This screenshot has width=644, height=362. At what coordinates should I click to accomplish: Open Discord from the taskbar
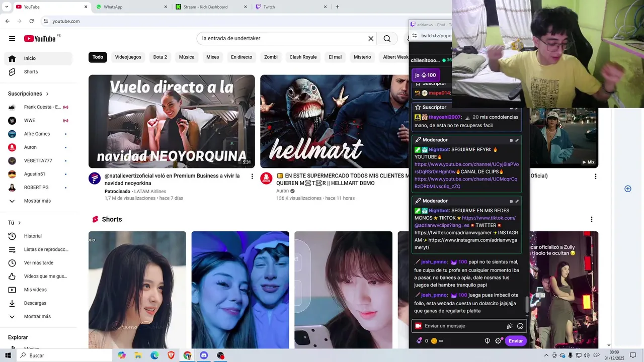click(x=204, y=355)
